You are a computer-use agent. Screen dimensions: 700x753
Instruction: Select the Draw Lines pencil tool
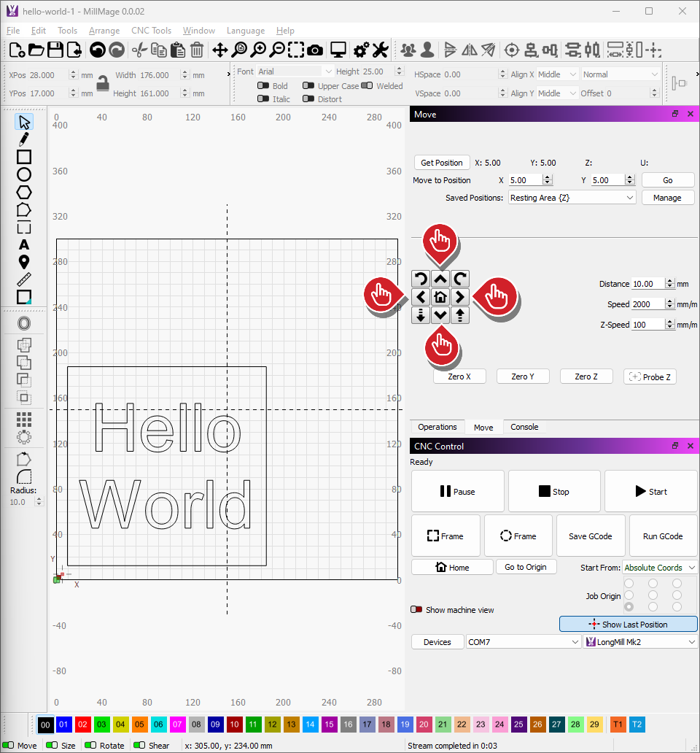24,139
